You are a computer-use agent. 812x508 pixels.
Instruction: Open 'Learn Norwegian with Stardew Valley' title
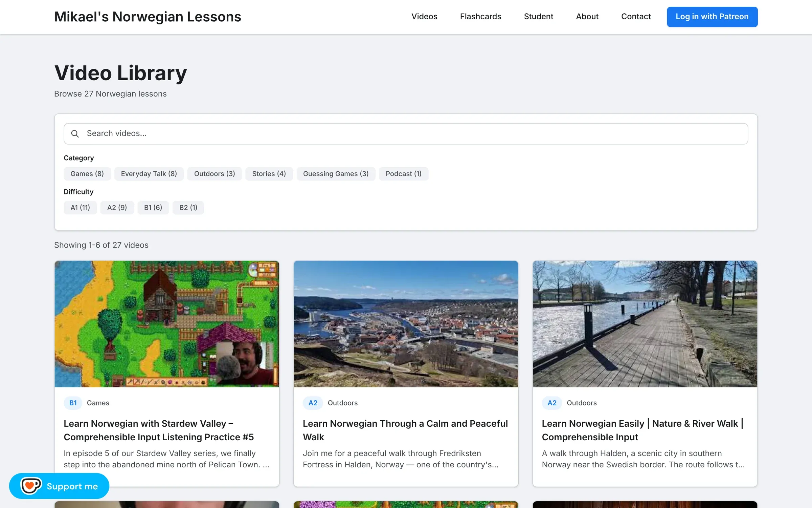[159, 430]
